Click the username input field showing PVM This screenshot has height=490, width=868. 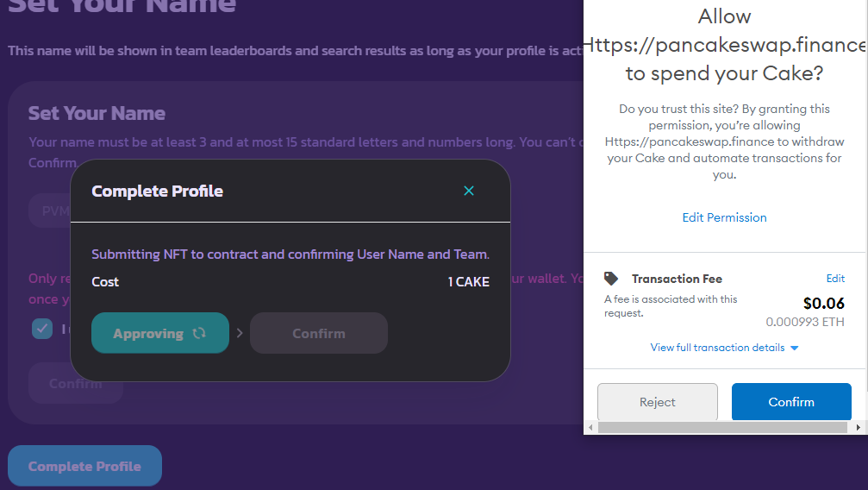(50, 210)
